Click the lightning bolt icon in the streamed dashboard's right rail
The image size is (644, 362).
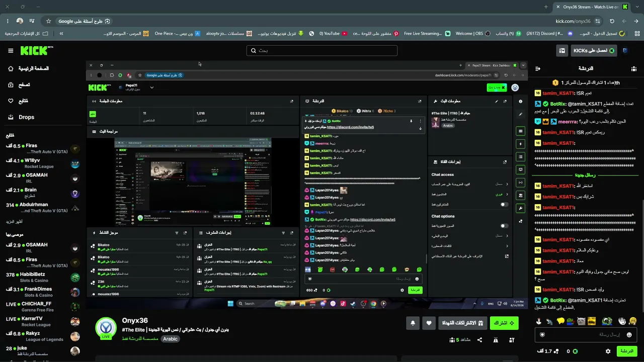point(520,144)
